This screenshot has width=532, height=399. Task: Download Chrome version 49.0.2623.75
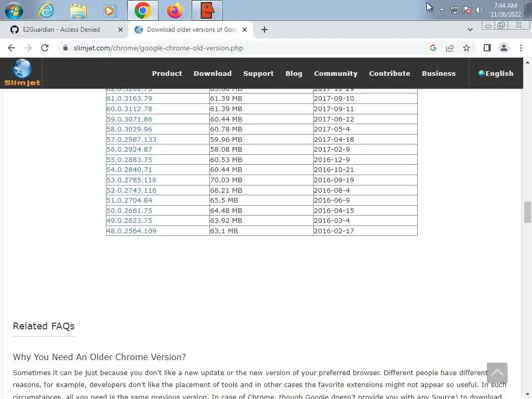[129, 220]
